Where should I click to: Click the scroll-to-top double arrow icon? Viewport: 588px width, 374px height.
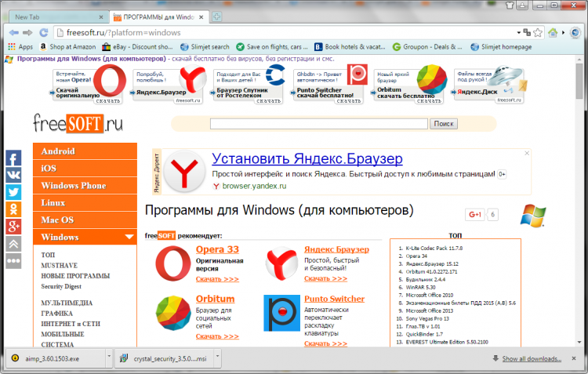coord(13,244)
